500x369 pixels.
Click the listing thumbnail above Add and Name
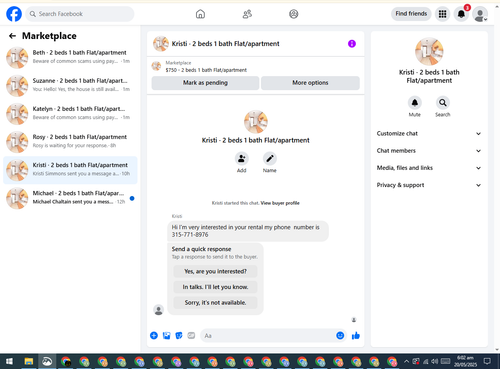click(x=256, y=122)
